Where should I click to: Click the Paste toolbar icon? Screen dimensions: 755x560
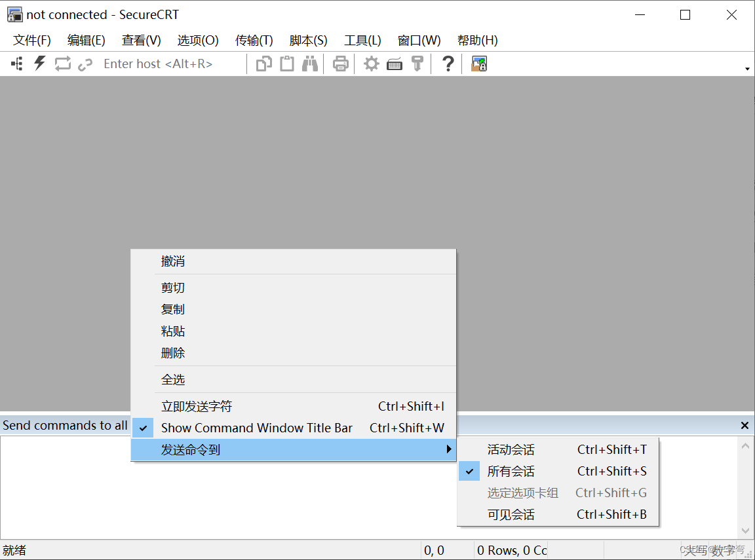286,64
